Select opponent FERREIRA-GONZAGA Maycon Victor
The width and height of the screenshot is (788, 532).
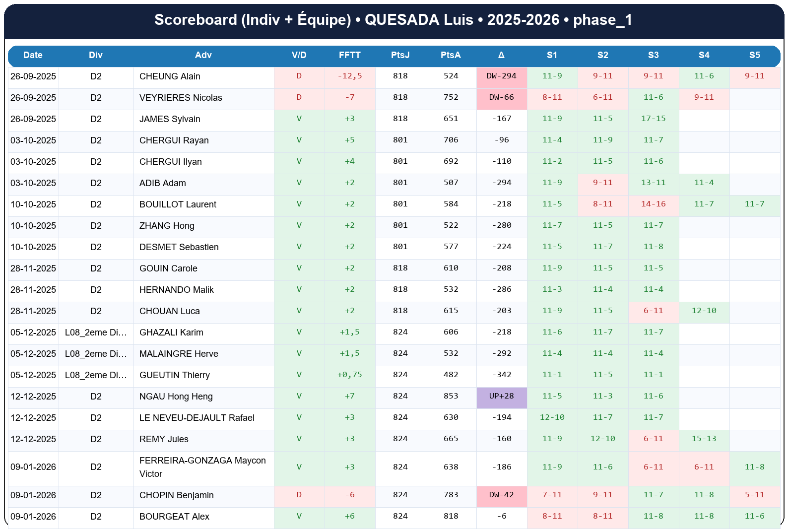point(202,467)
